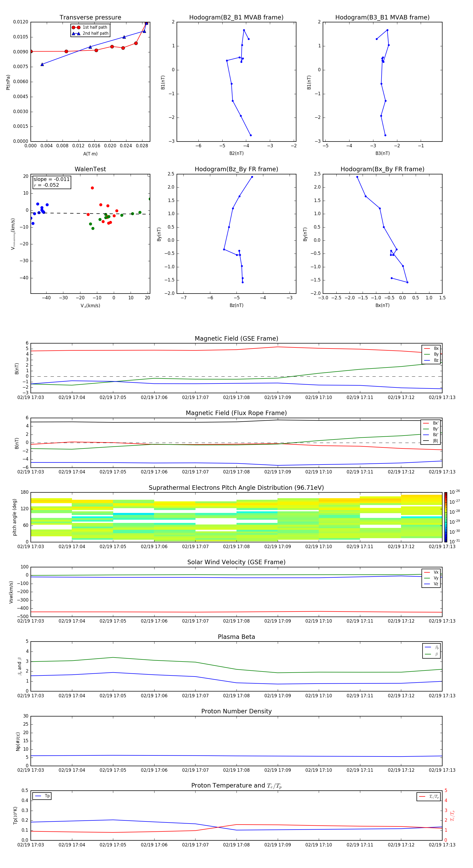Click the "WalenTest" plot title
The width and height of the screenshot is (473, 868).
[x=90, y=169]
